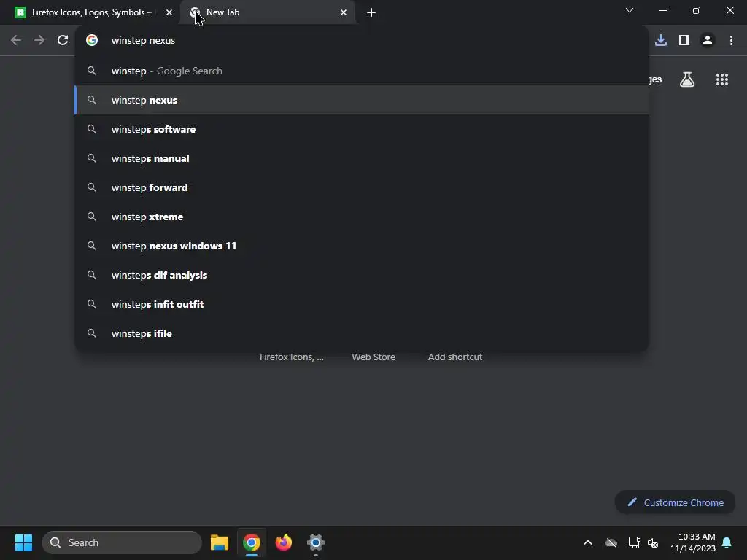Screen dimensions: 747x560
Task: Open the notifications bell icon
Action: click(727, 542)
